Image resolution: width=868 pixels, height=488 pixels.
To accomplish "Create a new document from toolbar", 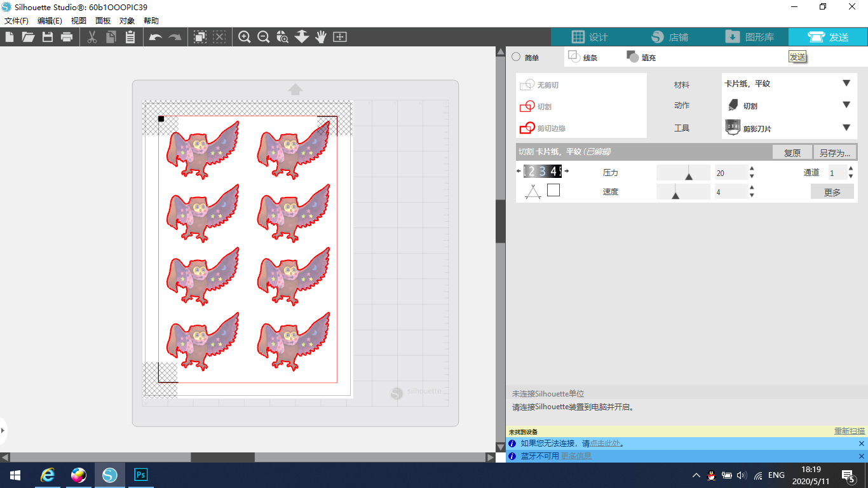I will coord(10,37).
